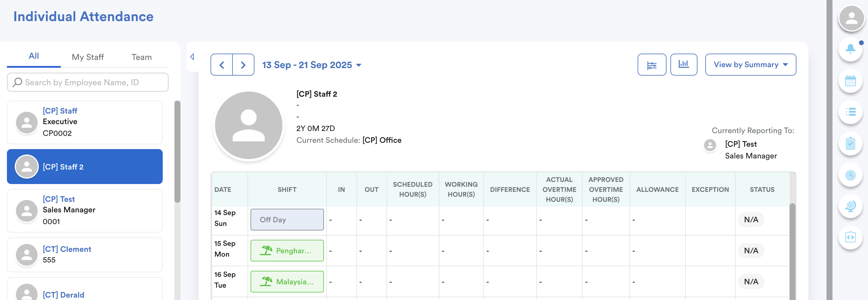This screenshot has height=300, width=868.
Task: Click the SHIFT column header
Action: point(287,190)
